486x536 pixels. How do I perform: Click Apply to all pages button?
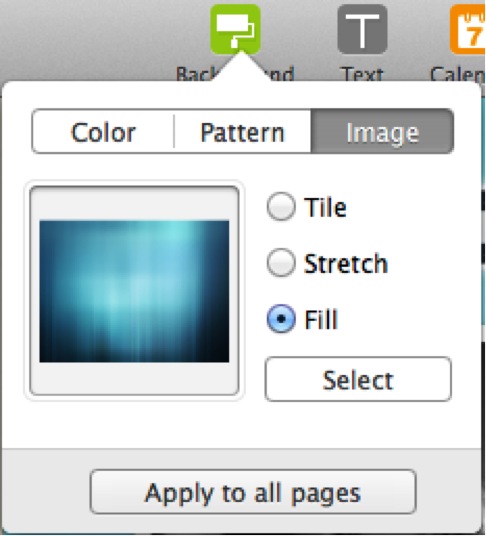(253, 492)
